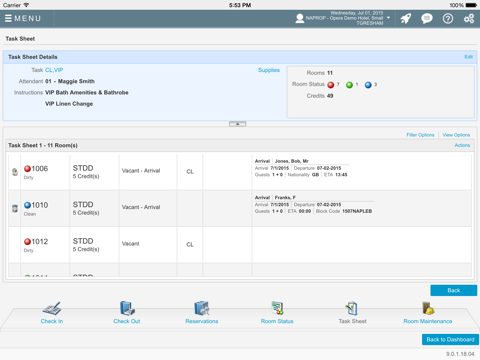Click the Check Out label
This screenshot has height=360, width=480.
127,321
